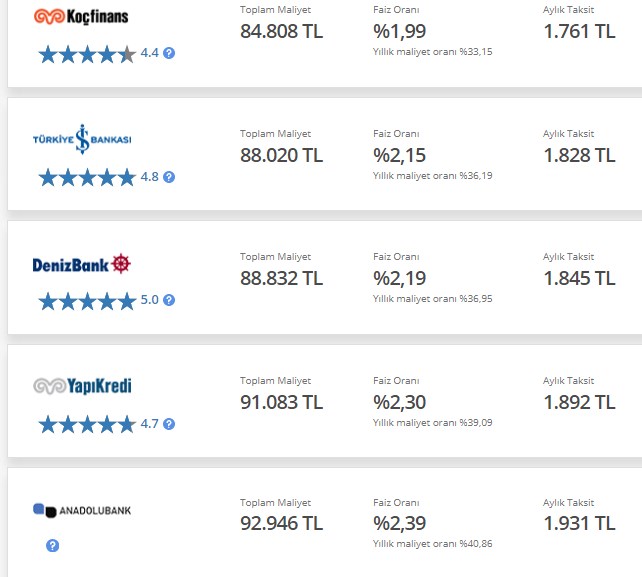The image size is (642, 577).
Task: Click Anadolubank interest rate %2,39
Action: point(399,523)
